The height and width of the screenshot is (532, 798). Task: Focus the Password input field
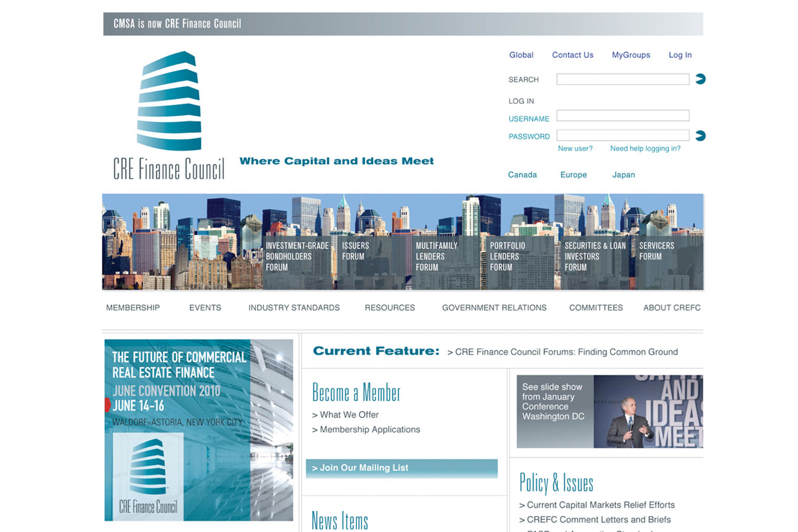point(622,135)
